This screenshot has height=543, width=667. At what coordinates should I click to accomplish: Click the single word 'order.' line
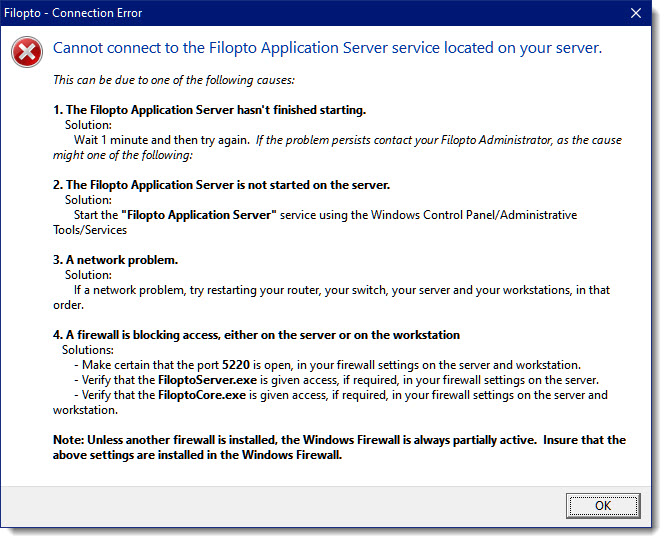[68, 305]
